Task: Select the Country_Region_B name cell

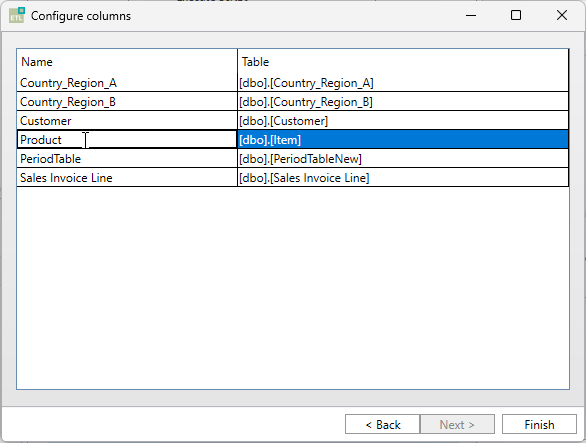Action: point(127,102)
